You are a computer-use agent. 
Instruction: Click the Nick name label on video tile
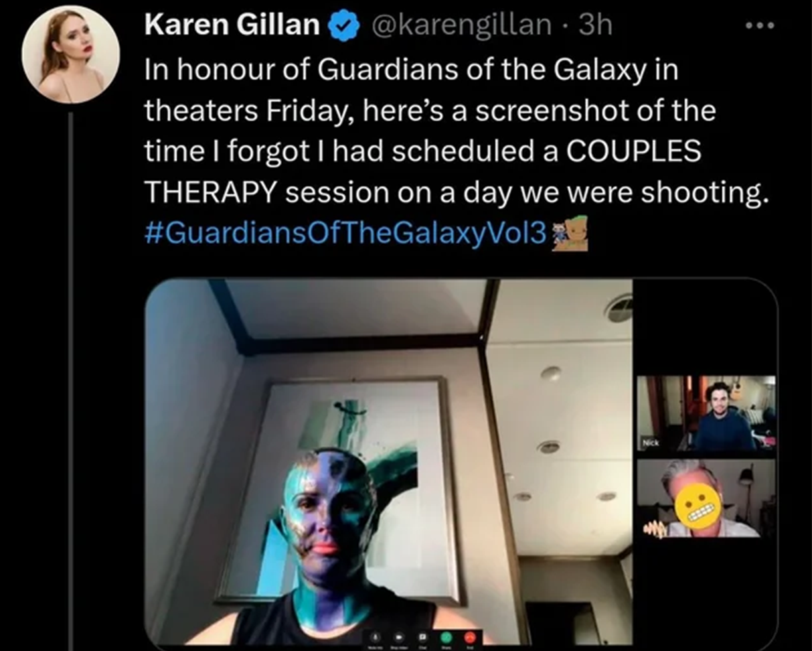(649, 443)
